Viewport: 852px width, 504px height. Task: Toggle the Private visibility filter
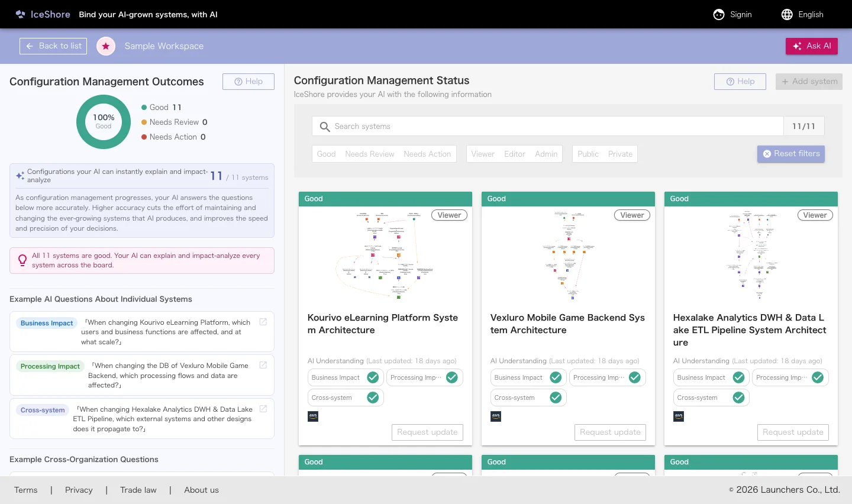point(620,154)
